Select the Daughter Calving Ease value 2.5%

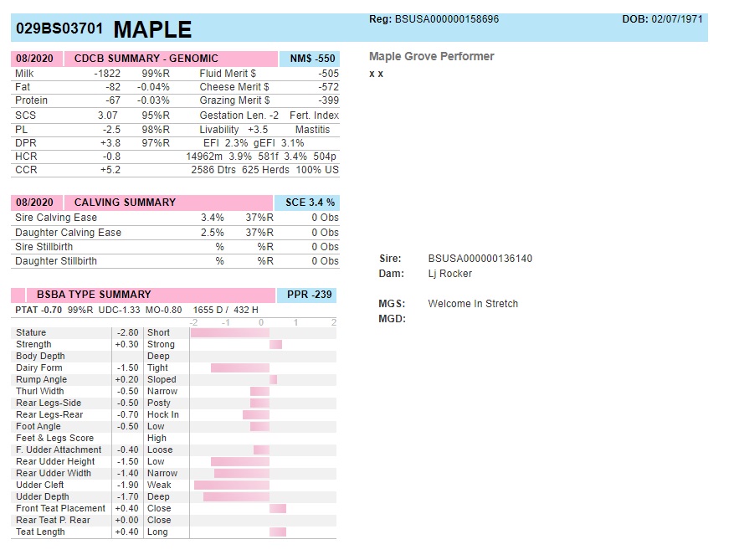[213, 233]
